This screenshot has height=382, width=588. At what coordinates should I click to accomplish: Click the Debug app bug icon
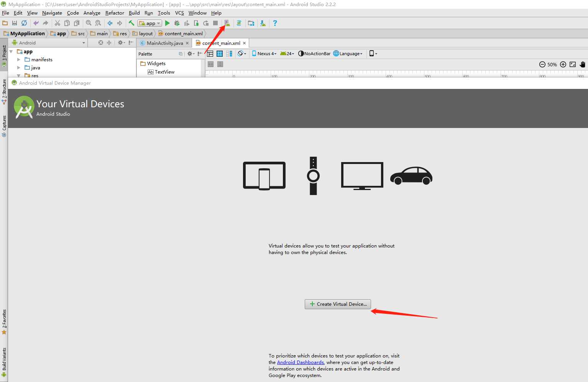click(x=177, y=23)
